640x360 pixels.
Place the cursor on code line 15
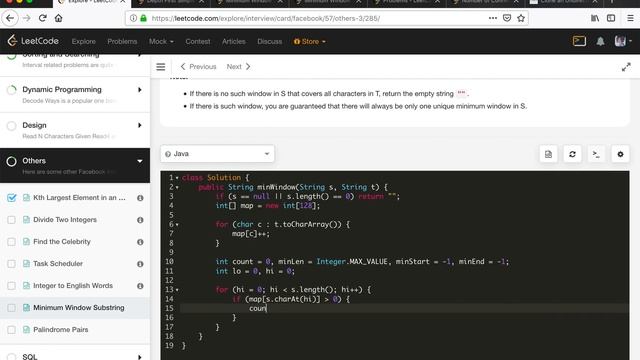404,309
